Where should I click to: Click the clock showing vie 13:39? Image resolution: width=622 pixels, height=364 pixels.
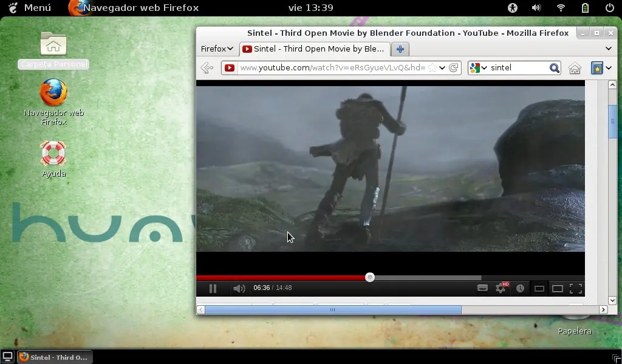click(x=310, y=7)
